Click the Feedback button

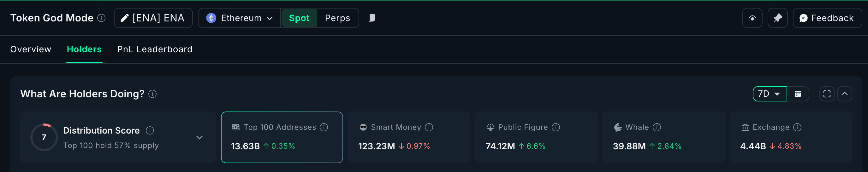[x=827, y=18]
